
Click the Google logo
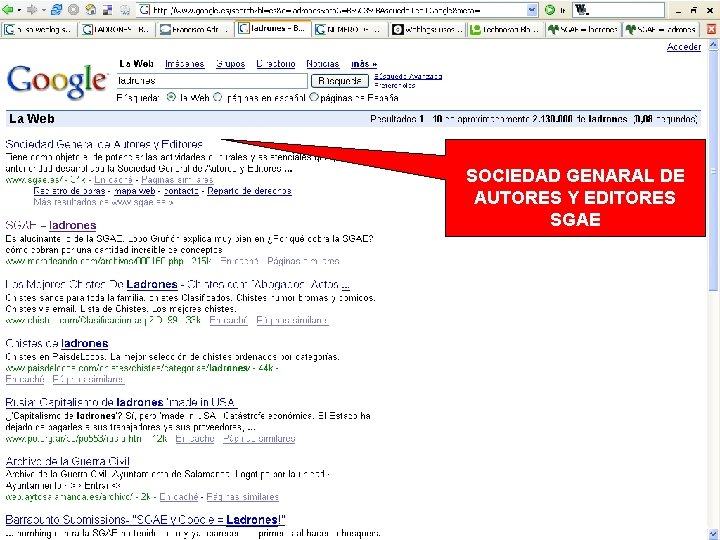coord(57,82)
